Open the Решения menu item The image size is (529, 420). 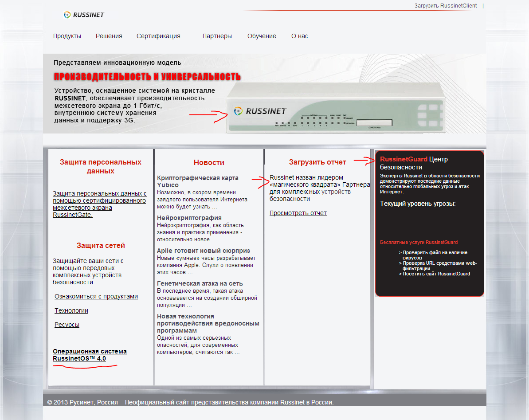tap(109, 36)
